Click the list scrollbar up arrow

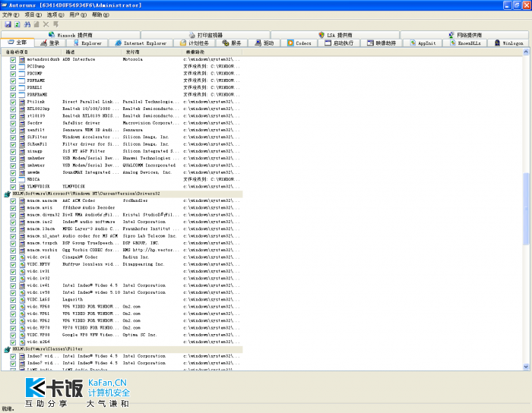pos(526,52)
